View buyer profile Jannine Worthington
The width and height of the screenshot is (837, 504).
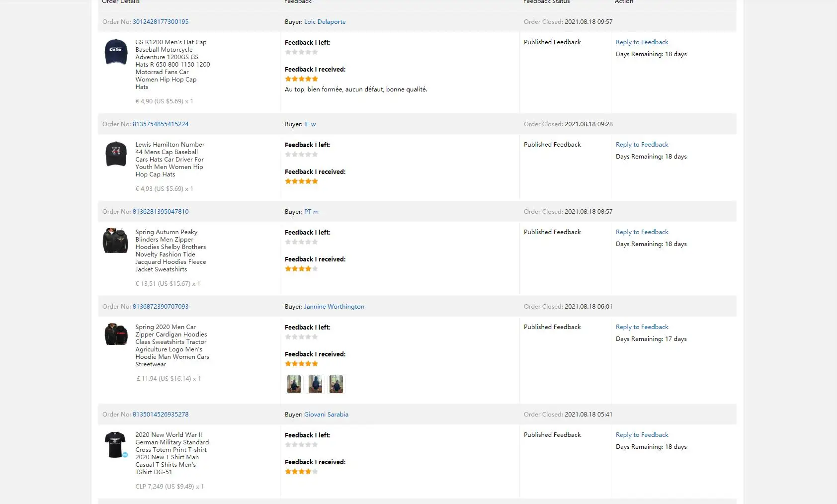(334, 307)
